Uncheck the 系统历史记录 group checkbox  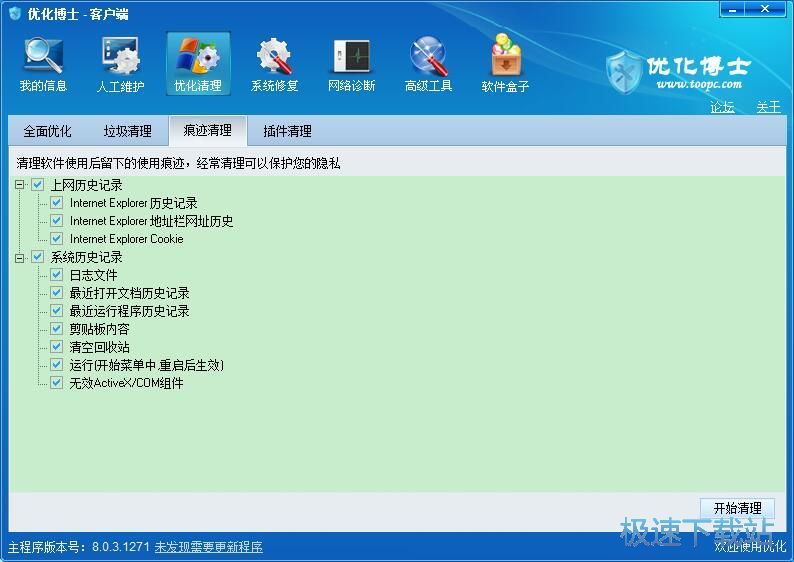click(x=37, y=257)
